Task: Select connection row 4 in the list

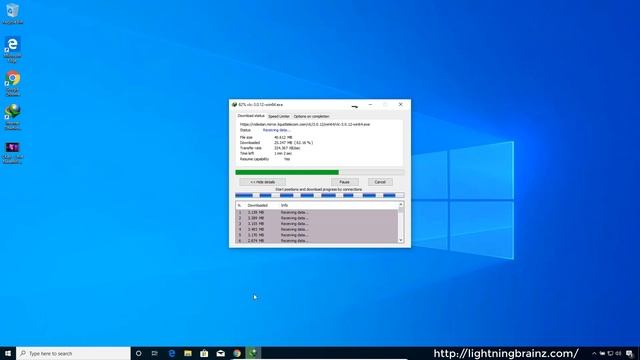Action: pos(317,229)
